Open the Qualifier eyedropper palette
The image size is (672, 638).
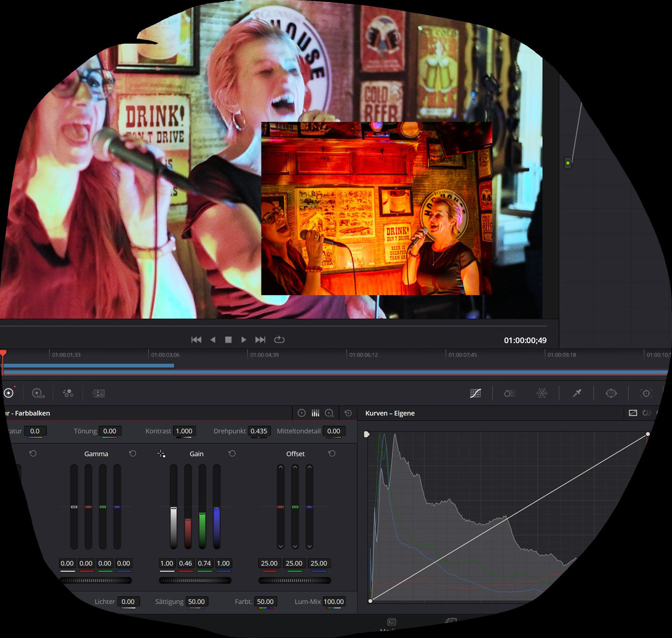(577, 393)
